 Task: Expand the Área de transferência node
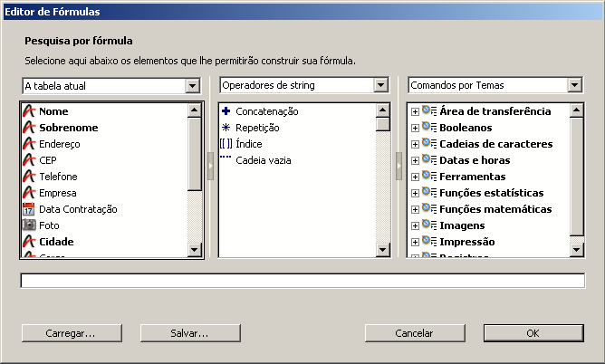[415, 111]
